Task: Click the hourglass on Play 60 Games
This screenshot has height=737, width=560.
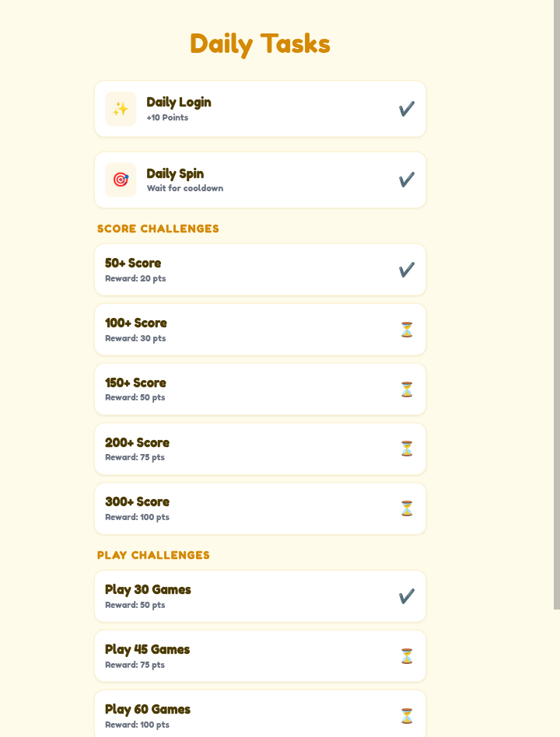Action: (x=407, y=716)
